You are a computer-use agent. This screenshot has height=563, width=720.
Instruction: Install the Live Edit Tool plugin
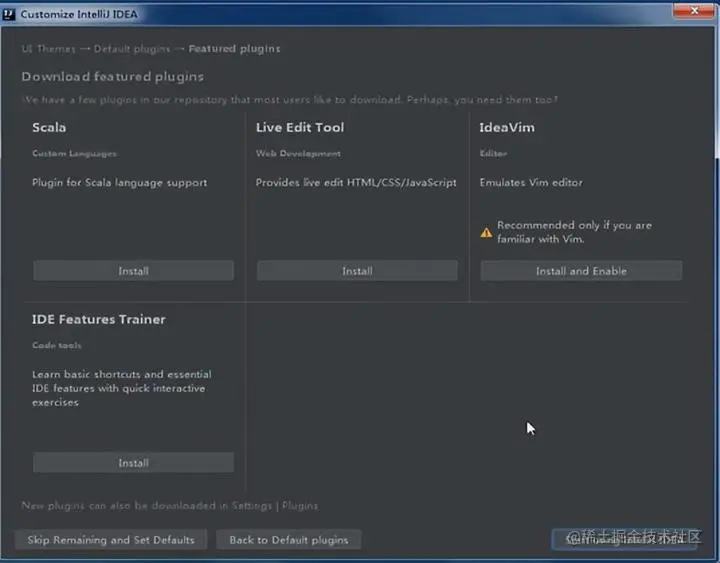tap(357, 270)
